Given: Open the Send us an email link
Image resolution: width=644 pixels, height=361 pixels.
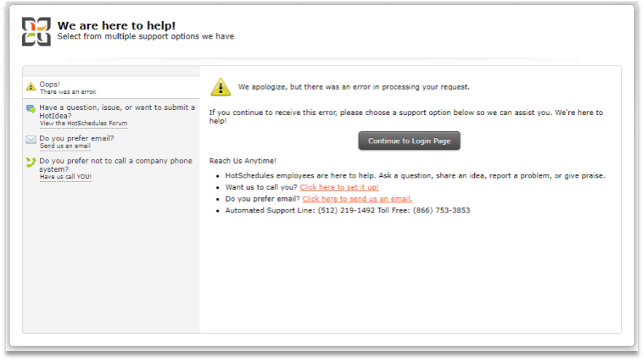Looking at the screenshot, I should click(65, 146).
